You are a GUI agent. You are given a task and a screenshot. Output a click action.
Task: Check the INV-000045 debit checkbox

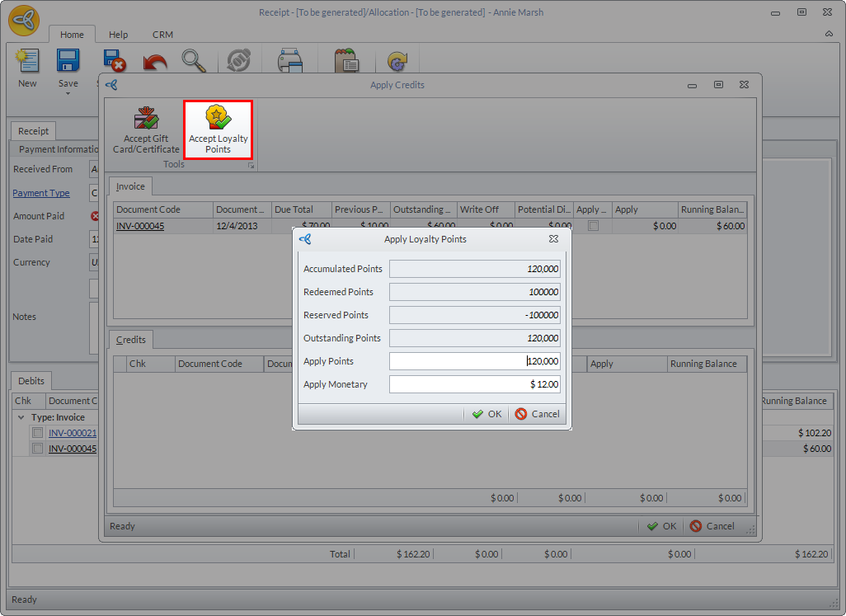tap(37, 449)
